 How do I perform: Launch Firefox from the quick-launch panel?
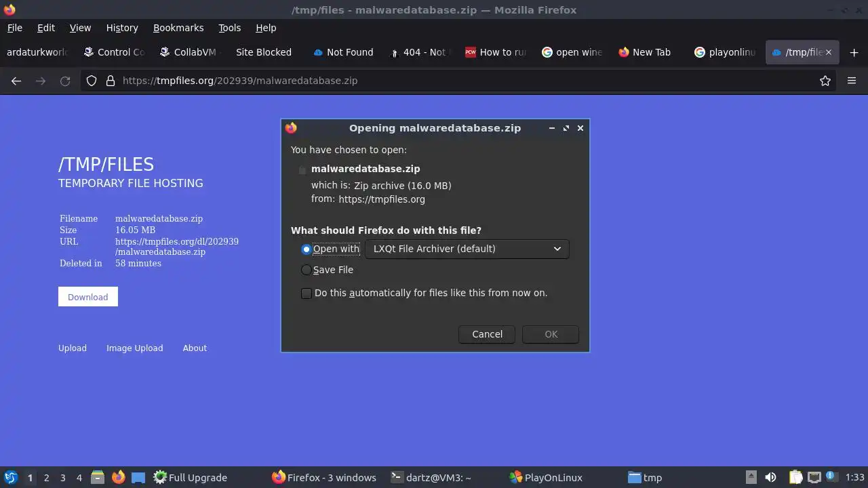[x=118, y=477]
